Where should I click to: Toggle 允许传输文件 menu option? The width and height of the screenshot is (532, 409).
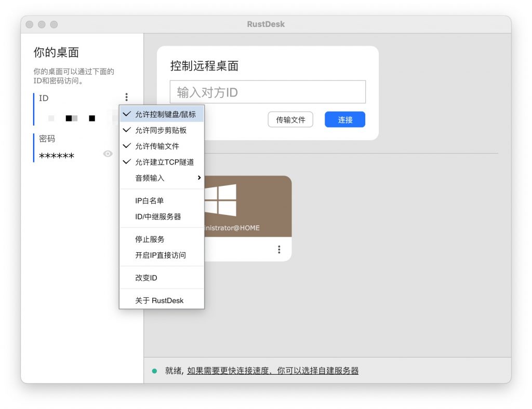pyautogui.click(x=162, y=146)
